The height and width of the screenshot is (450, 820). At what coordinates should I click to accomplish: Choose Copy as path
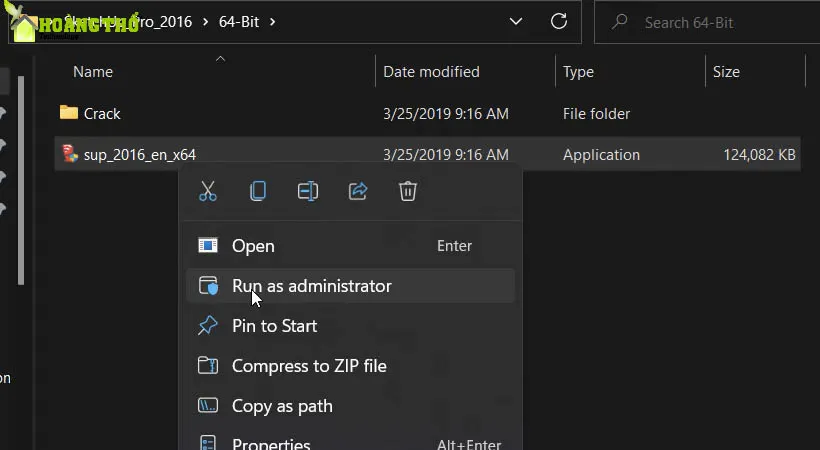pyautogui.click(x=350, y=406)
